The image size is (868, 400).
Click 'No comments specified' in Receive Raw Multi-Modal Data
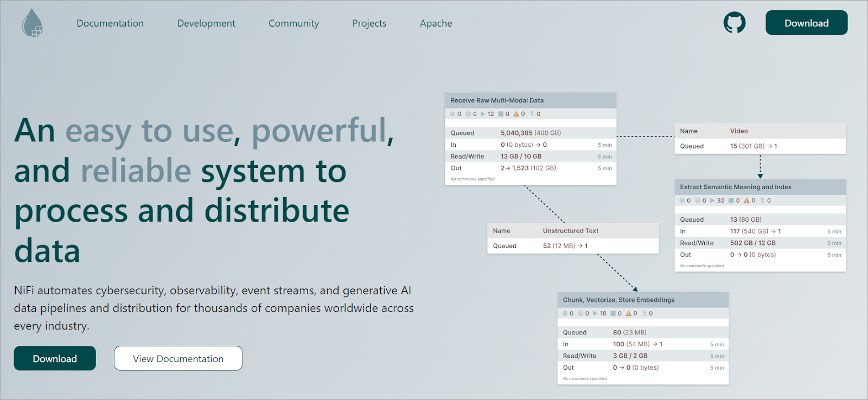[473, 179]
